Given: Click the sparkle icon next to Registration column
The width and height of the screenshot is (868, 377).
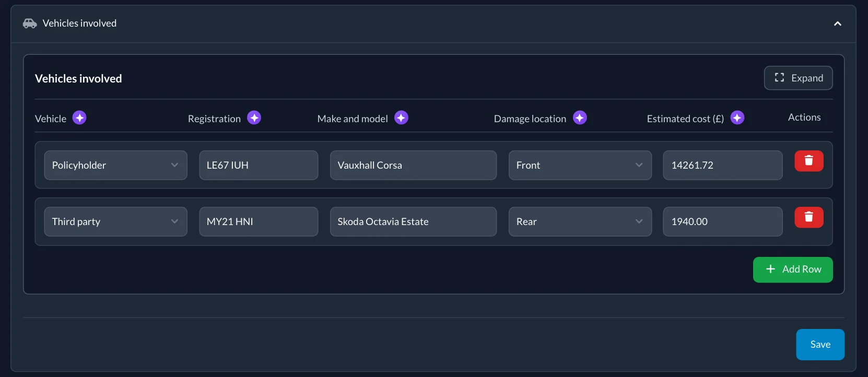Looking at the screenshot, I should click(254, 118).
